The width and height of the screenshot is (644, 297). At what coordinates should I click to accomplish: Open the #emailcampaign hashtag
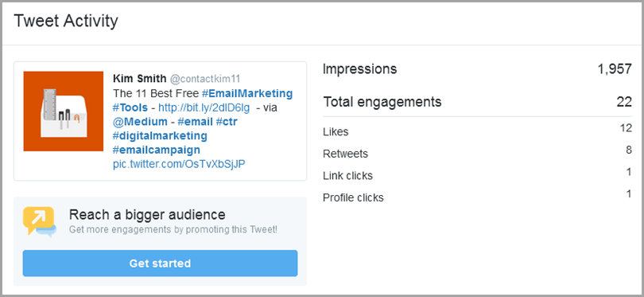tap(157, 150)
